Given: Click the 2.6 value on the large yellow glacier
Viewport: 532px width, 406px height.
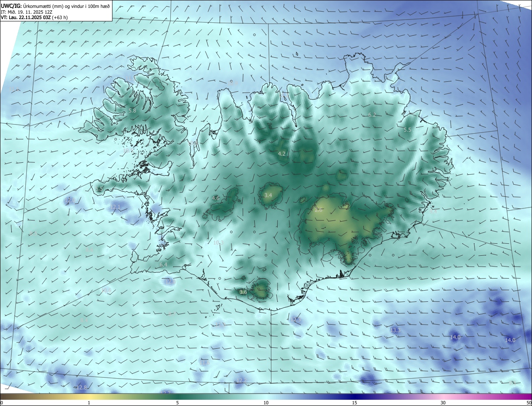Looking at the screenshot, I should [318, 210].
